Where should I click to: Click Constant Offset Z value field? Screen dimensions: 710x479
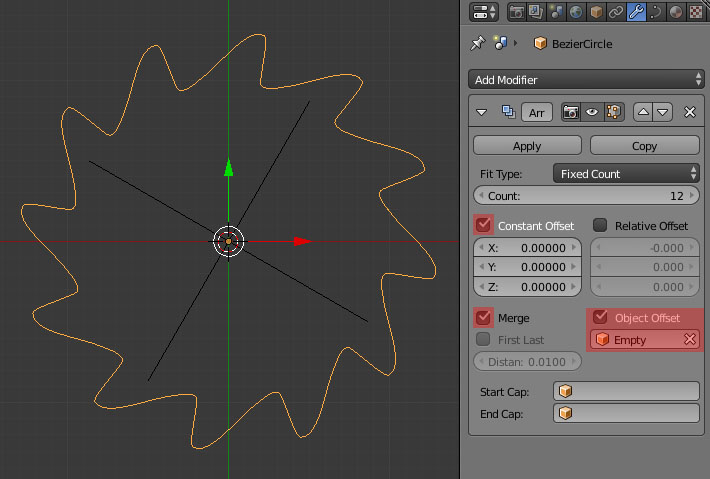(x=527, y=287)
